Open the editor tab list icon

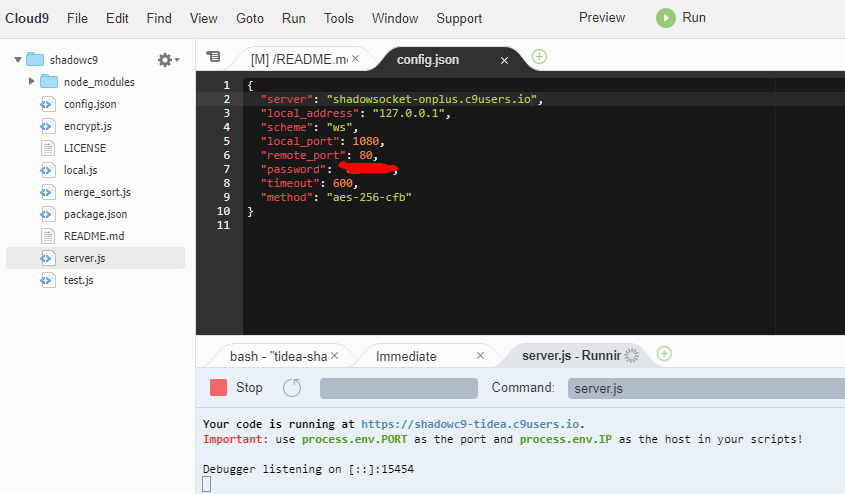[x=213, y=56]
